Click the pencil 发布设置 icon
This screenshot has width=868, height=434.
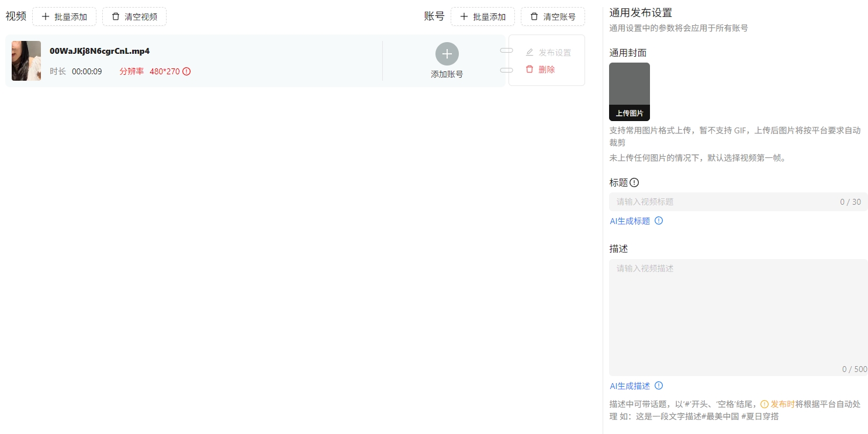tap(530, 53)
